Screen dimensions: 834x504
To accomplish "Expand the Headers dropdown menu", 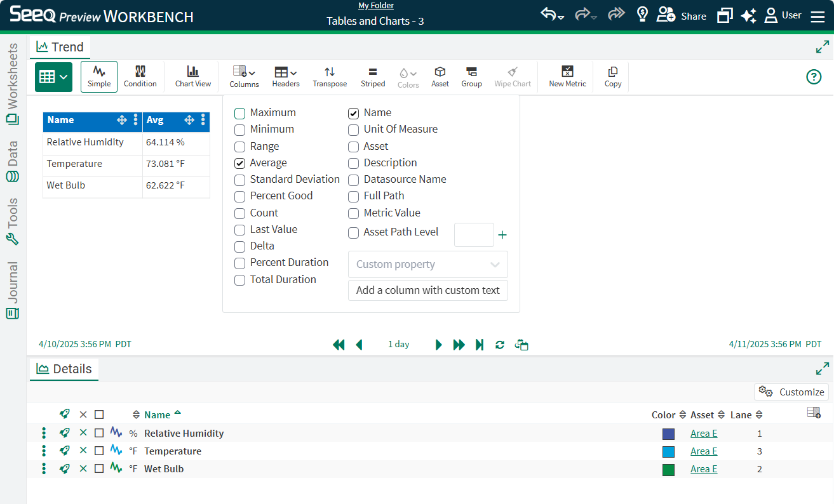I will 285,76.
